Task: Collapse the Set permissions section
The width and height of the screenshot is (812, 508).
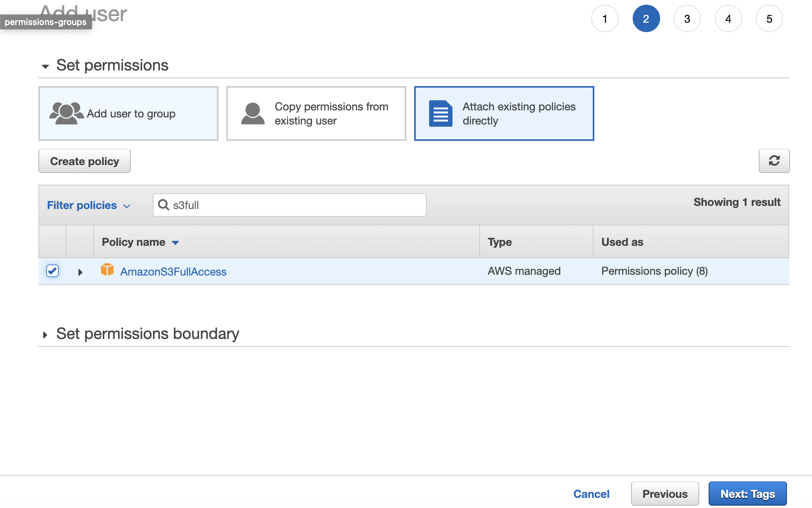Action: (x=45, y=66)
